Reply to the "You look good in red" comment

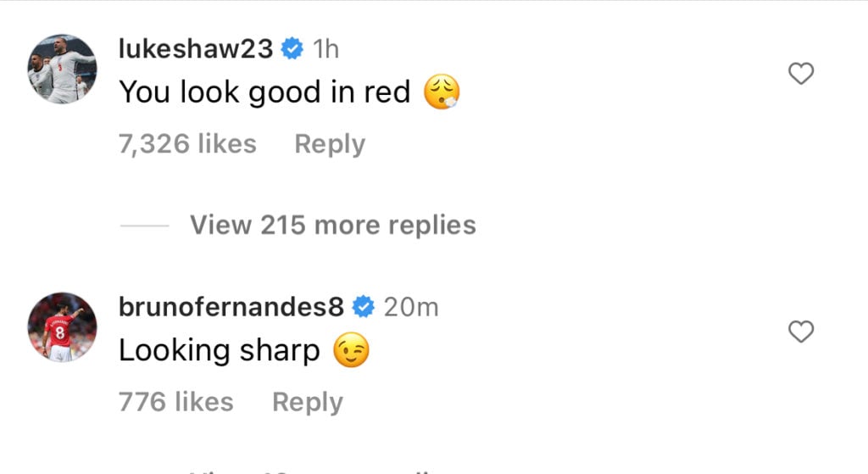click(x=330, y=144)
